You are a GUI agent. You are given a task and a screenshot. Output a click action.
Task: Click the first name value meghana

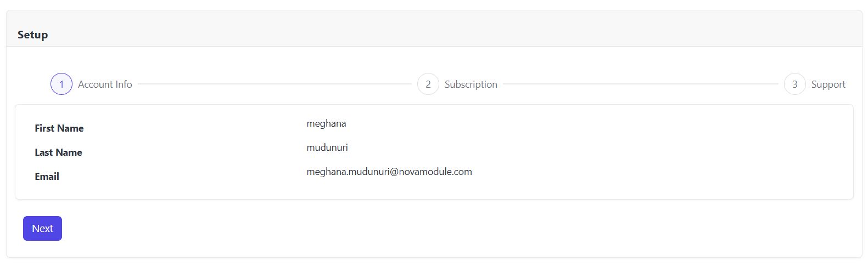(326, 123)
